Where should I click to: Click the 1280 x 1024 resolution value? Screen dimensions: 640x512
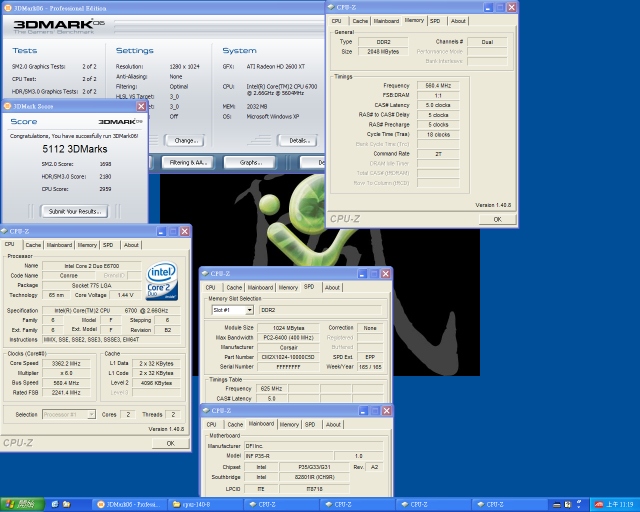coord(184,67)
